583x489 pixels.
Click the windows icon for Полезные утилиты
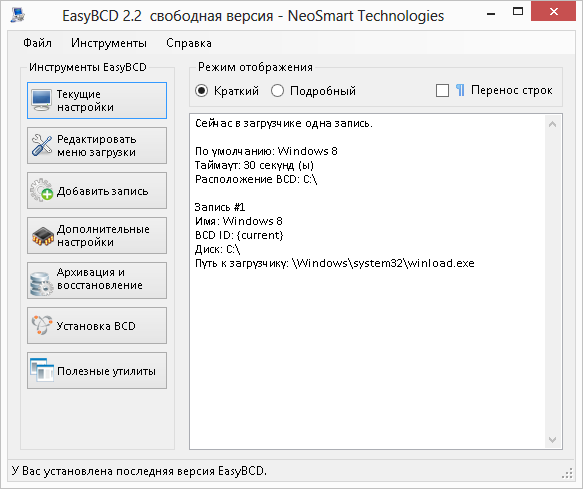point(41,370)
